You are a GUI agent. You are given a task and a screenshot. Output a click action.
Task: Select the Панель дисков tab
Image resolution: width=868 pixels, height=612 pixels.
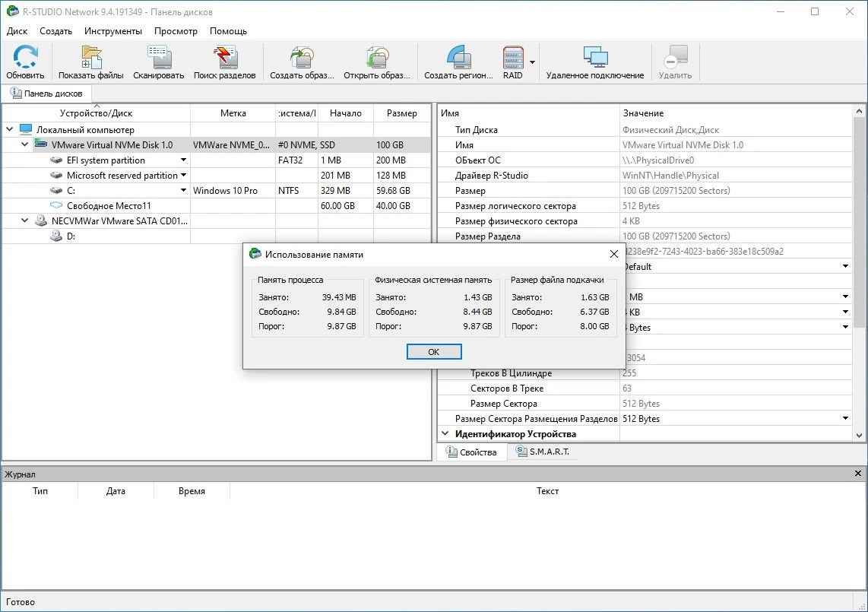pos(46,94)
